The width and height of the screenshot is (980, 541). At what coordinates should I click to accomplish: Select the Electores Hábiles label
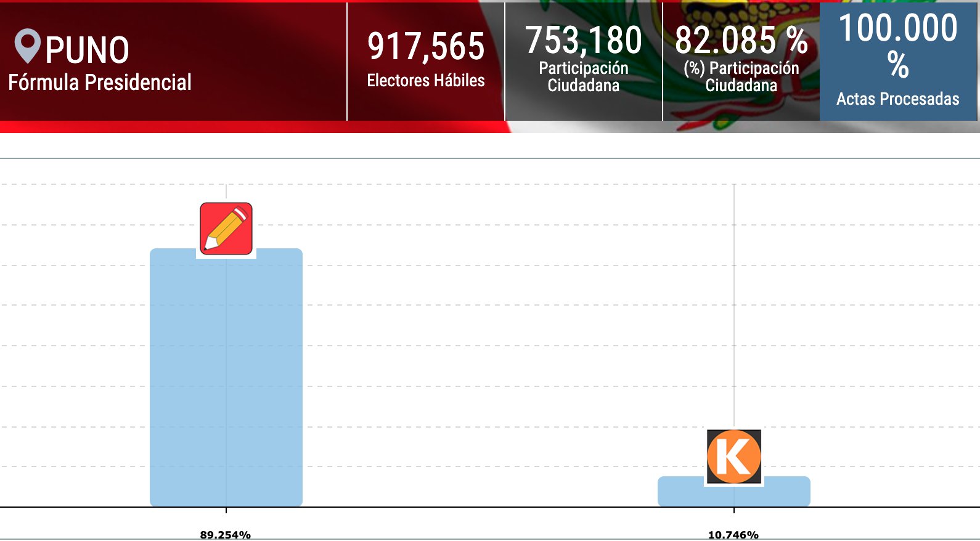[426, 81]
